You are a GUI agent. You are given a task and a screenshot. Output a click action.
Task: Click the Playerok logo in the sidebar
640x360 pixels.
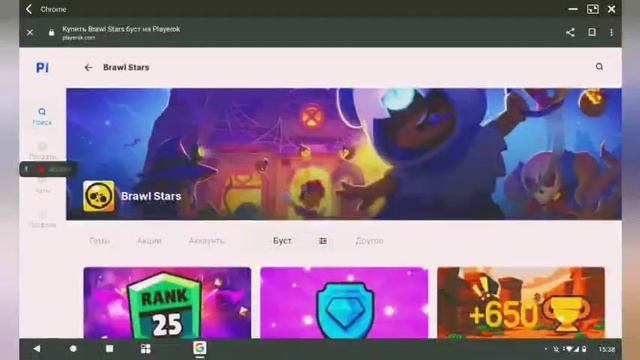coord(42,67)
